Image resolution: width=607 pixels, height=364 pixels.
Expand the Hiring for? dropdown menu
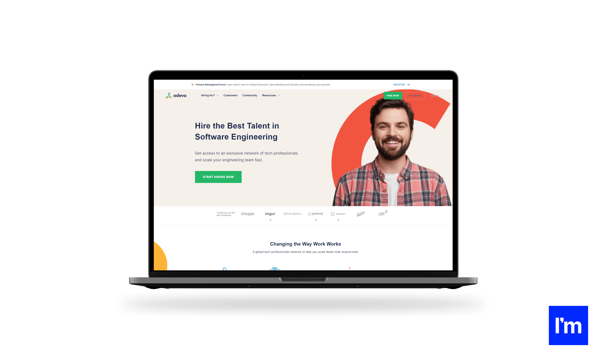tap(209, 95)
